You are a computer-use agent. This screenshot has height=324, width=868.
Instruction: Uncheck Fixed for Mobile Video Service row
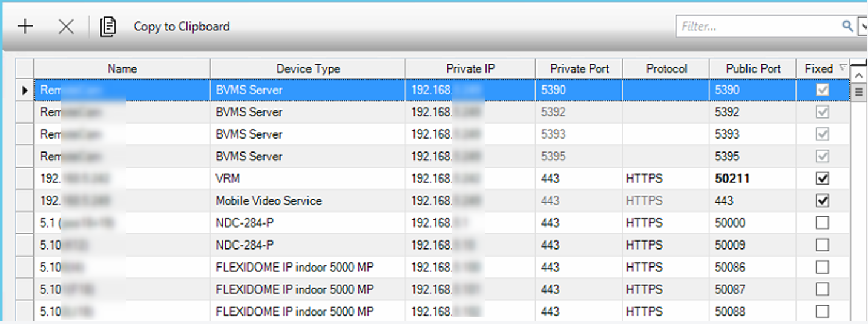point(822,200)
